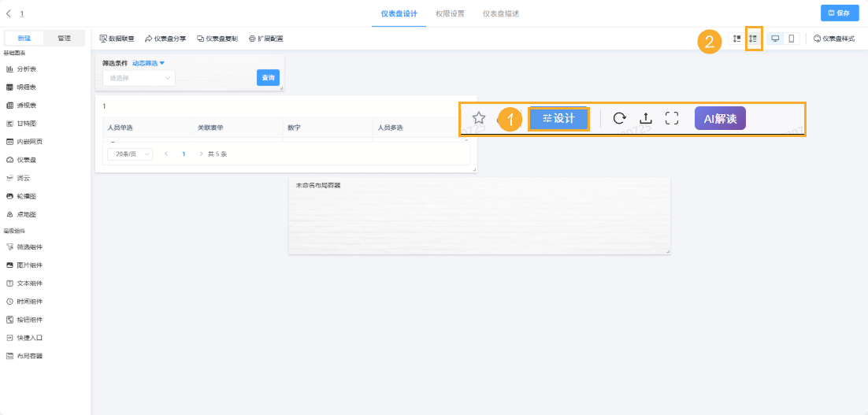868x415 pixels.
Task: Click the 共 5 条 total count text
Action: pyautogui.click(x=217, y=154)
